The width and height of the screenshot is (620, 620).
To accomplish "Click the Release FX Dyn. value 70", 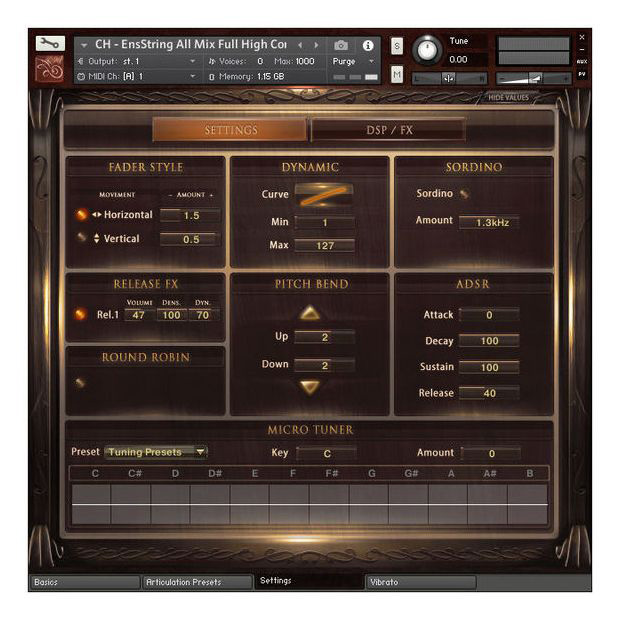I will 203,315.
